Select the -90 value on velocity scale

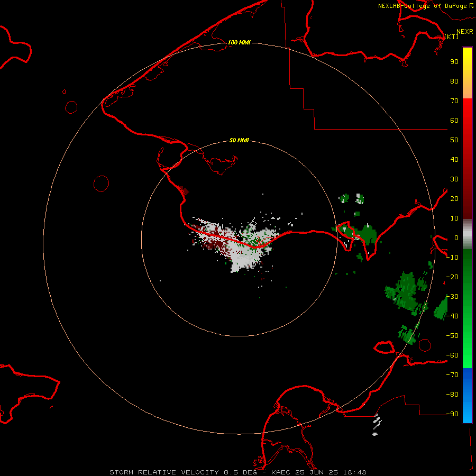[453, 414]
